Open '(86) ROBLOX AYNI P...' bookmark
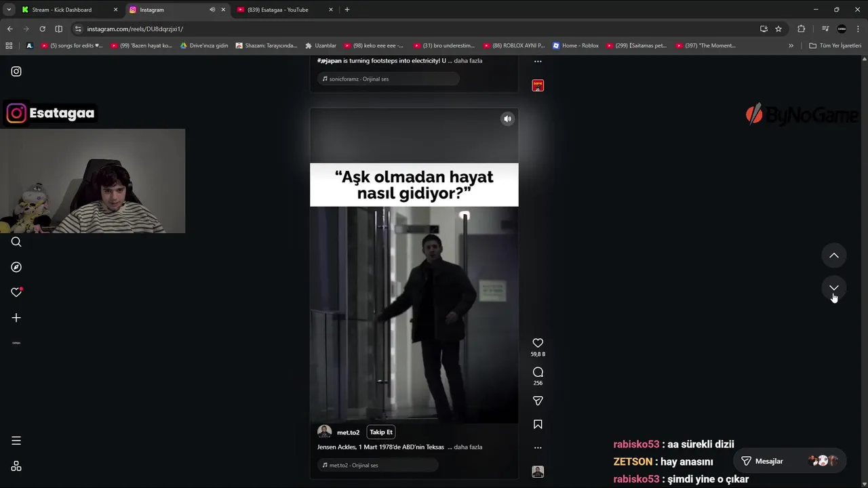Viewport: 868px width, 488px height. (514, 45)
